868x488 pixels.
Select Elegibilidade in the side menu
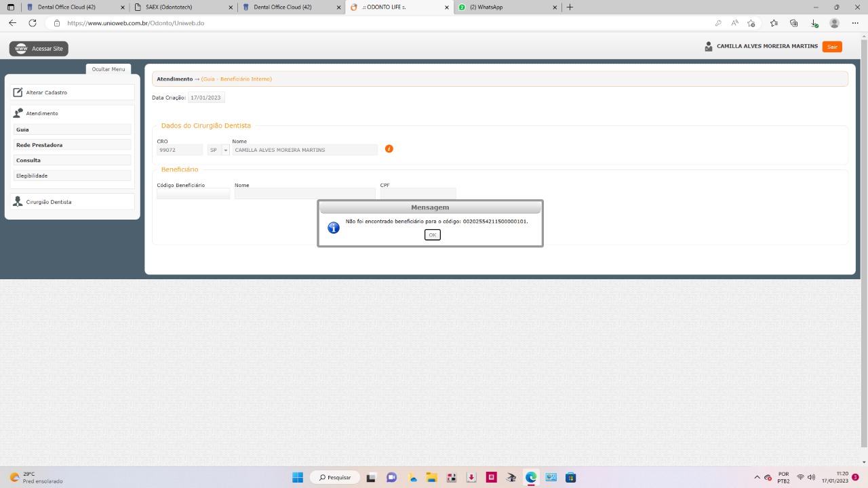click(73, 176)
